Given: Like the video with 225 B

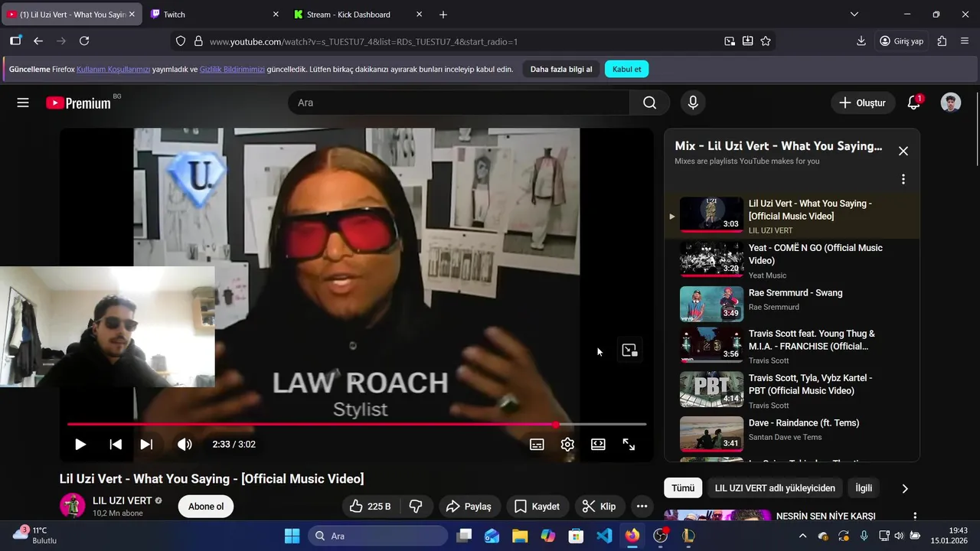Looking at the screenshot, I should (370, 507).
